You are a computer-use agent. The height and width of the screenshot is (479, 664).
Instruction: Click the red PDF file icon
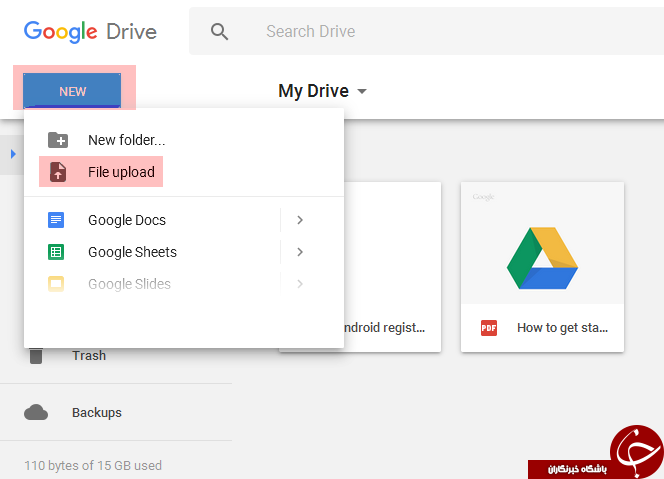click(x=489, y=328)
